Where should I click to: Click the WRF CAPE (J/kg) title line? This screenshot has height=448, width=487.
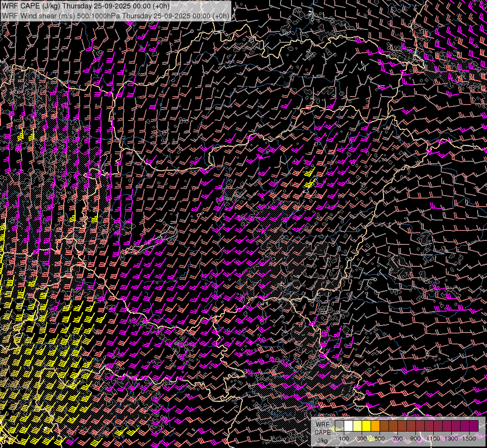(x=86, y=6)
